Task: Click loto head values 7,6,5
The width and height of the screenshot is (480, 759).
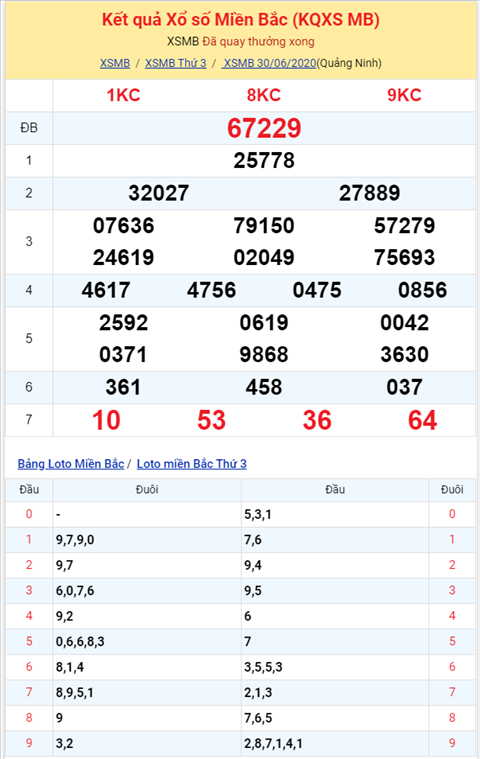Action: point(258,718)
